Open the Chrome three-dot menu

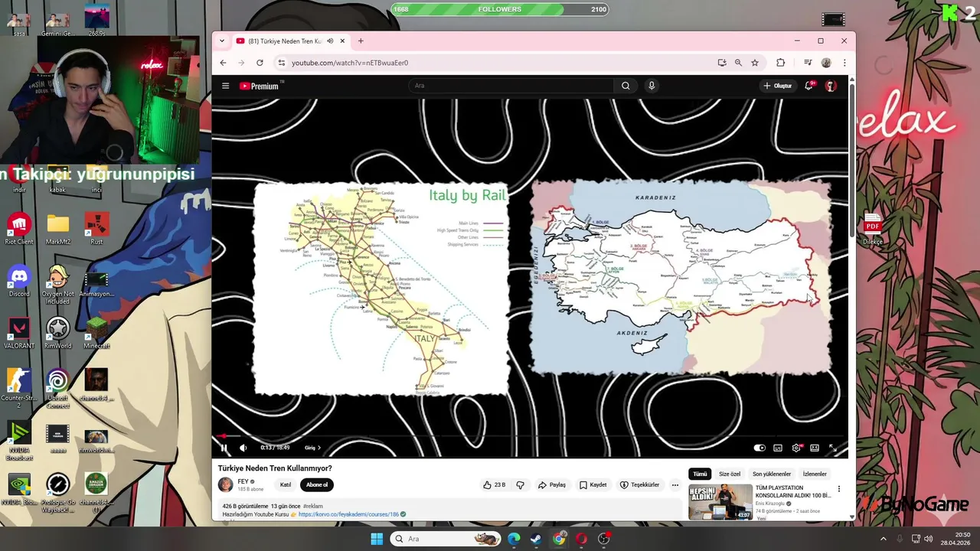[844, 63]
